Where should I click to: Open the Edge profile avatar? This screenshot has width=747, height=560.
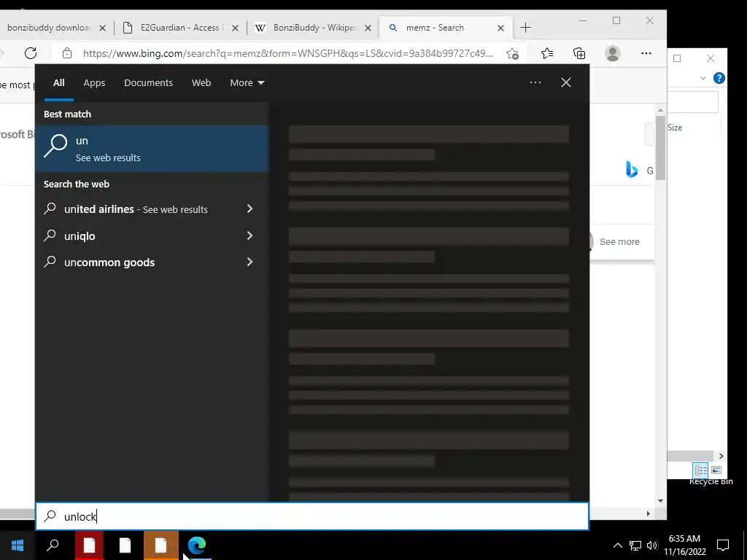613,53
